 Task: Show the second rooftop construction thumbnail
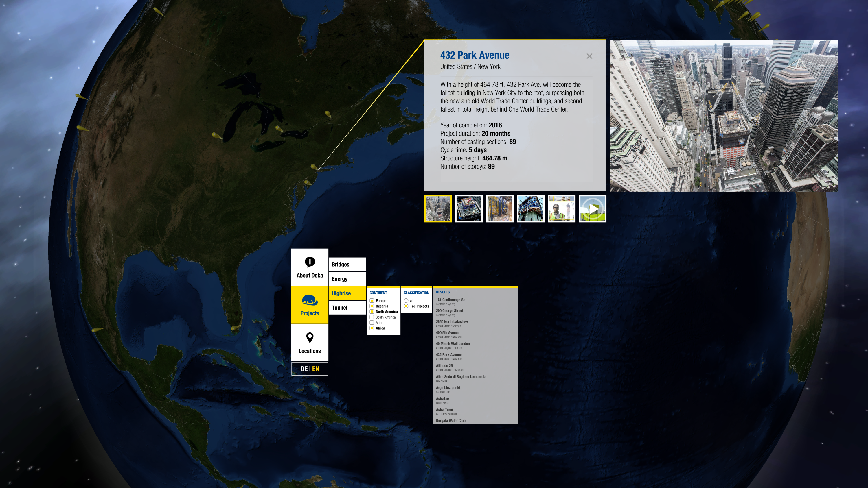469,208
